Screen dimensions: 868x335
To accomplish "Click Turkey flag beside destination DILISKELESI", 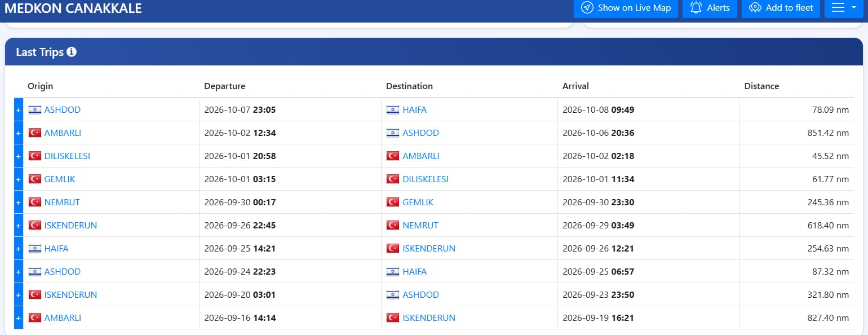I will point(393,179).
